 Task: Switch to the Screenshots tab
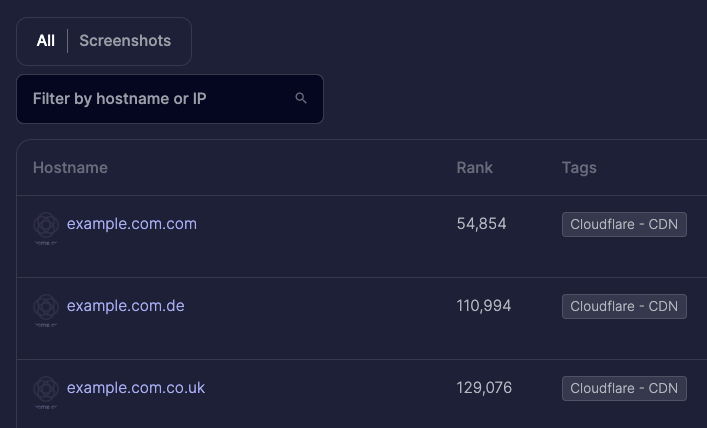point(125,41)
